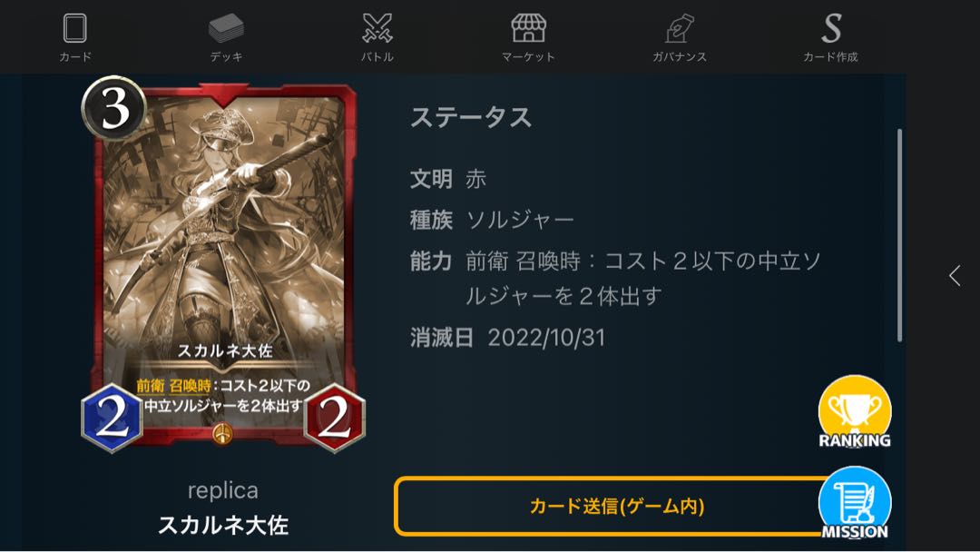
Task: Click the status panel vertical scrollbar
Action: [899, 235]
